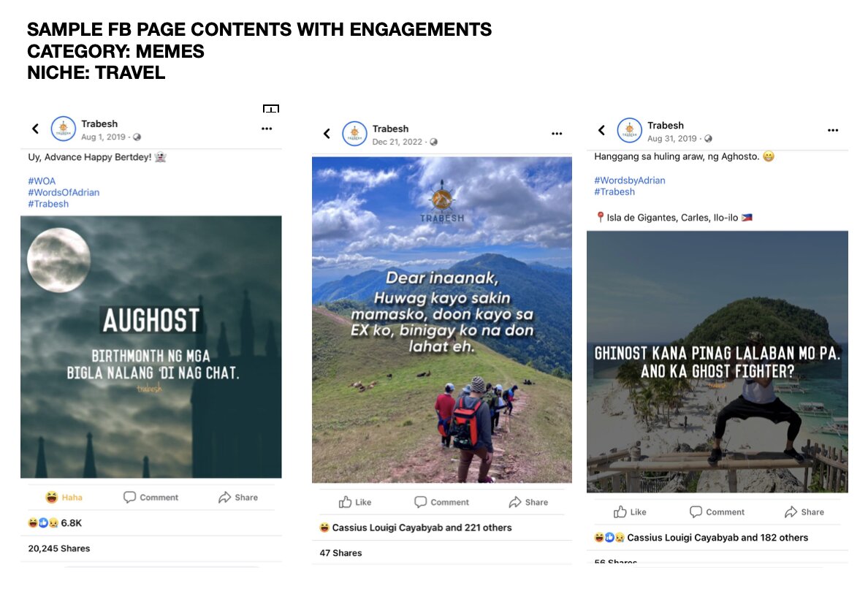Click the Haha emoji beside Cassius and 221 others
Viewport: 868px width, 594px height.
pos(324,528)
